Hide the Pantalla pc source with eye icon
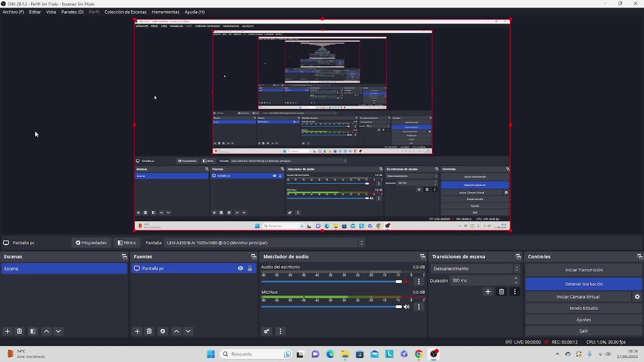The image size is (644, 362). 240,268
